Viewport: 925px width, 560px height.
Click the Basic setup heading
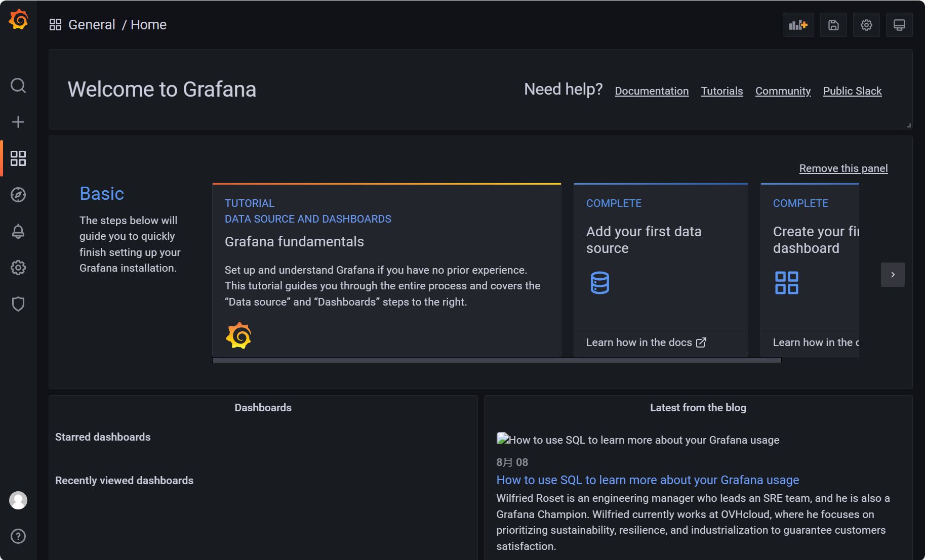102,194
